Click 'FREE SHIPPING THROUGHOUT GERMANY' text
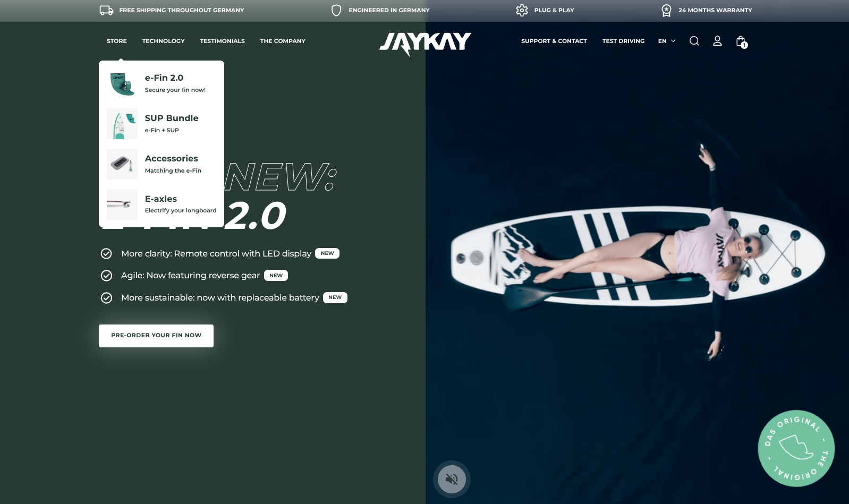 click(x=182, y=10)
